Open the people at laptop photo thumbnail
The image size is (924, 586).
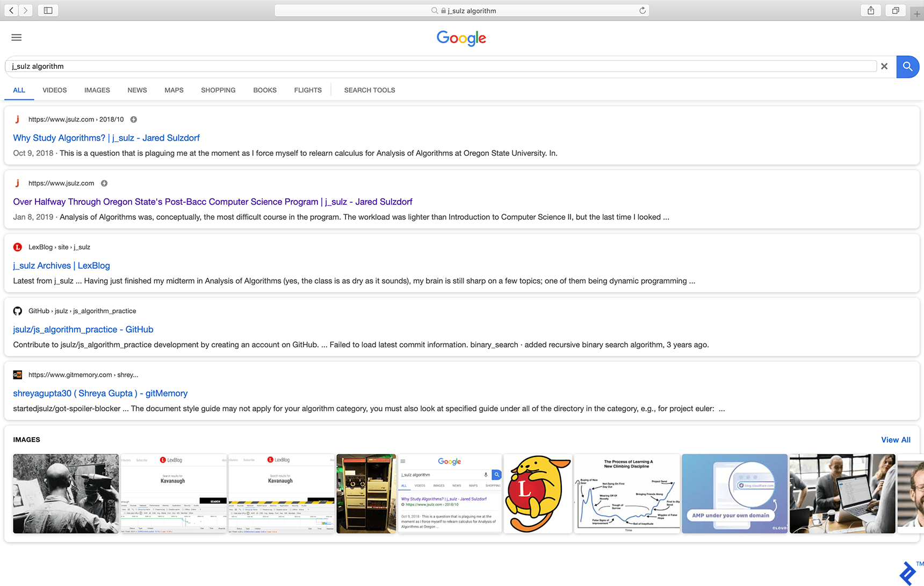click(x=842, y=494)
